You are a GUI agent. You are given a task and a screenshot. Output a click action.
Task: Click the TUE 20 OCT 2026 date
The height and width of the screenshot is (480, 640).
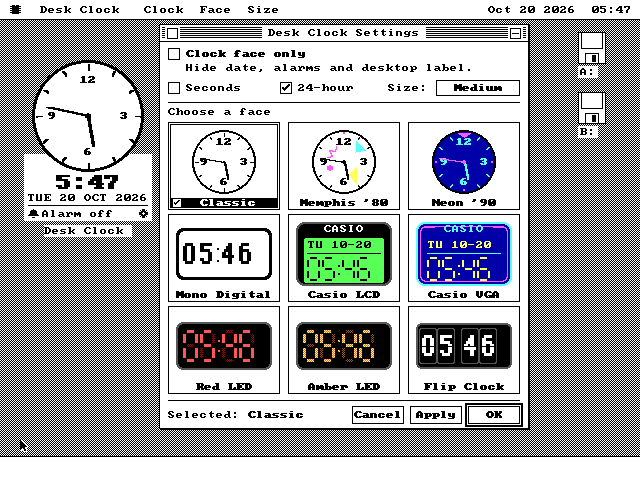[87, 198]
